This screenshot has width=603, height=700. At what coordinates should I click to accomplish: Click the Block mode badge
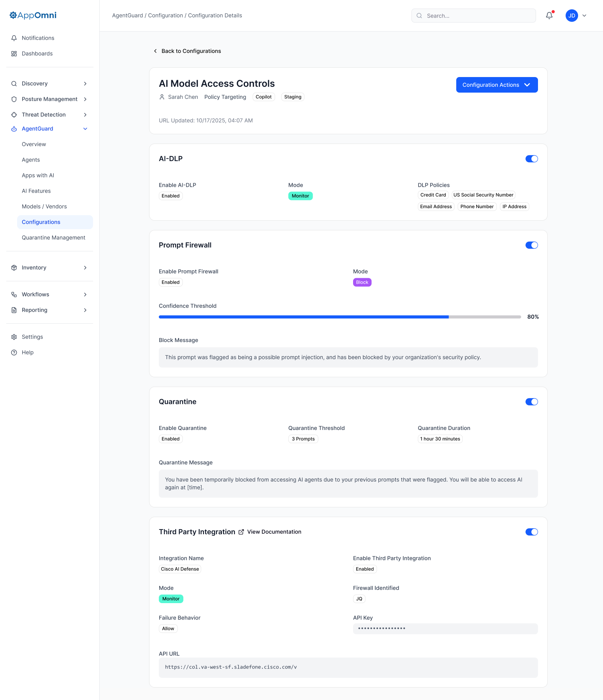pos(362,282)
